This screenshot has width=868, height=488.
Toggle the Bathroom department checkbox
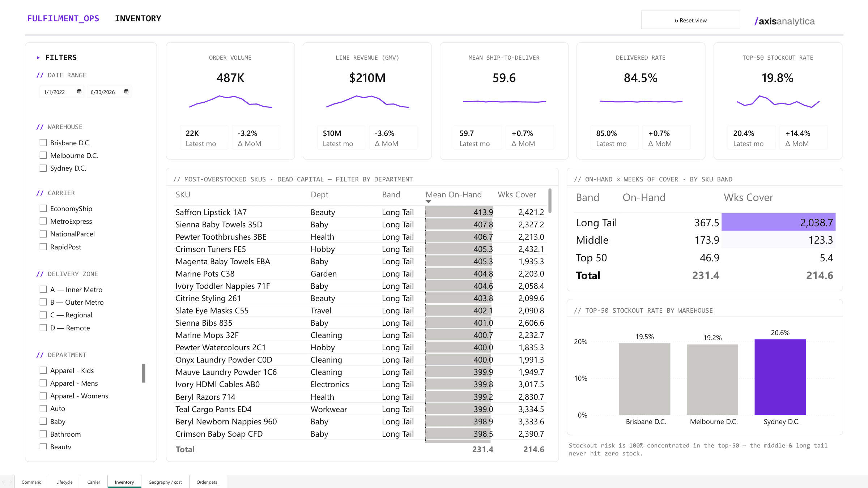[43, 434]
